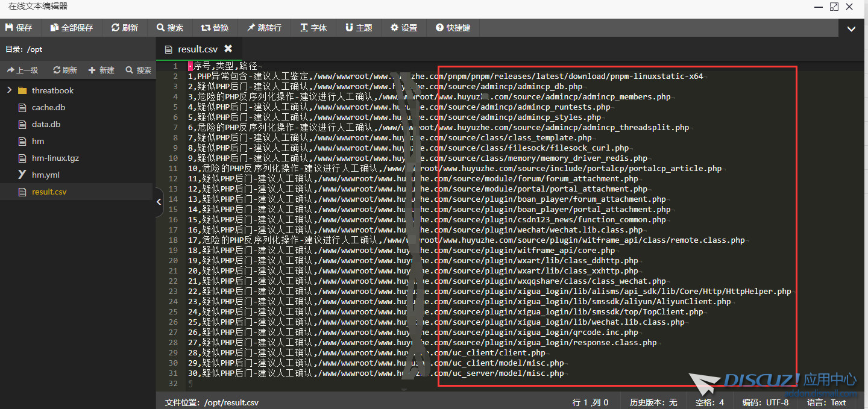Screen dimensions: 868x409
Task: Open the Theme (主题) selector
Action: pyautogui.click(x=359, y=28)
